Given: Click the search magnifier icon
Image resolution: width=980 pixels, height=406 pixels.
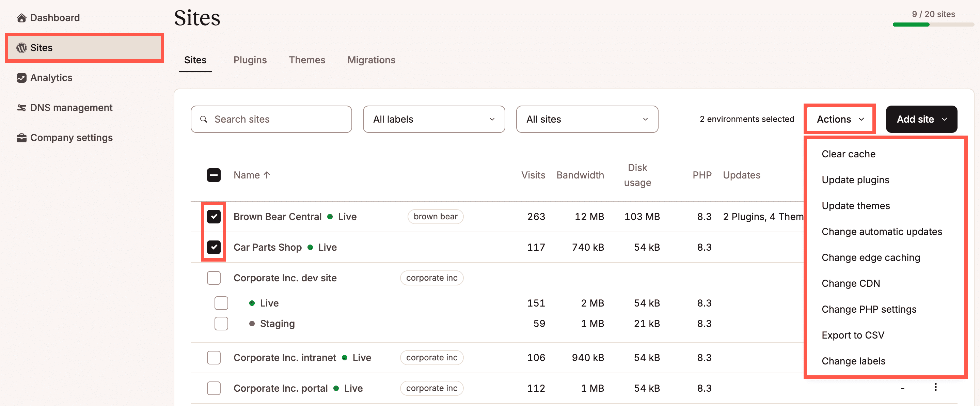Looking at the screenshot, I should (204, 119).
